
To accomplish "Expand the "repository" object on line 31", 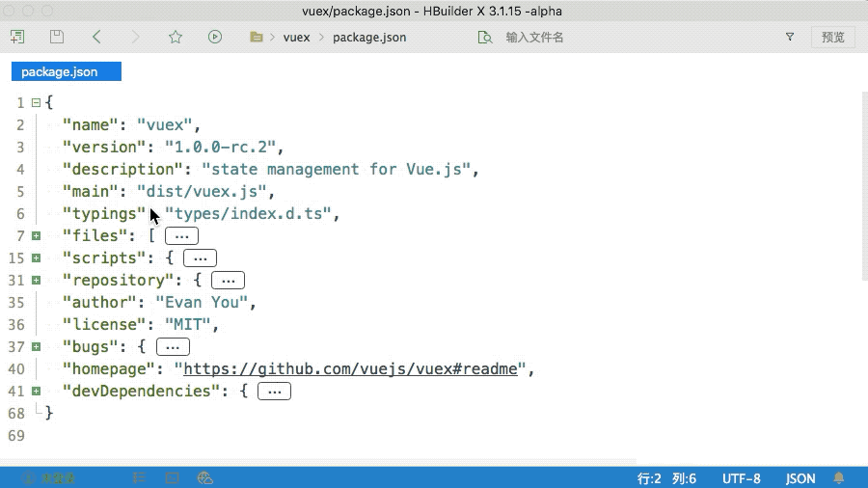I will (x=36, y=280).
